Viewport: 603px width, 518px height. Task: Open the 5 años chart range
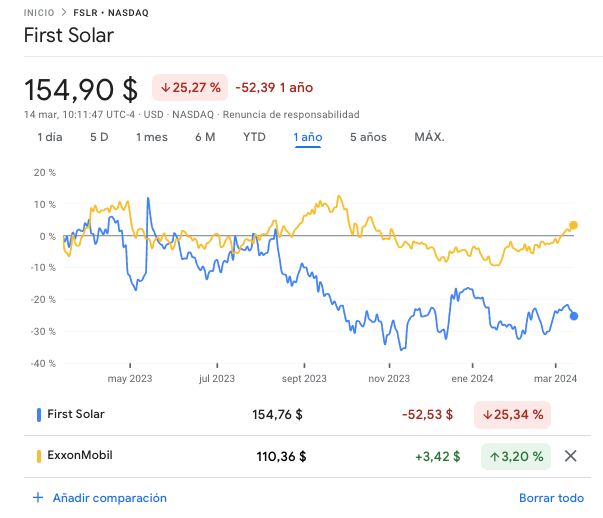coord(368,137)
